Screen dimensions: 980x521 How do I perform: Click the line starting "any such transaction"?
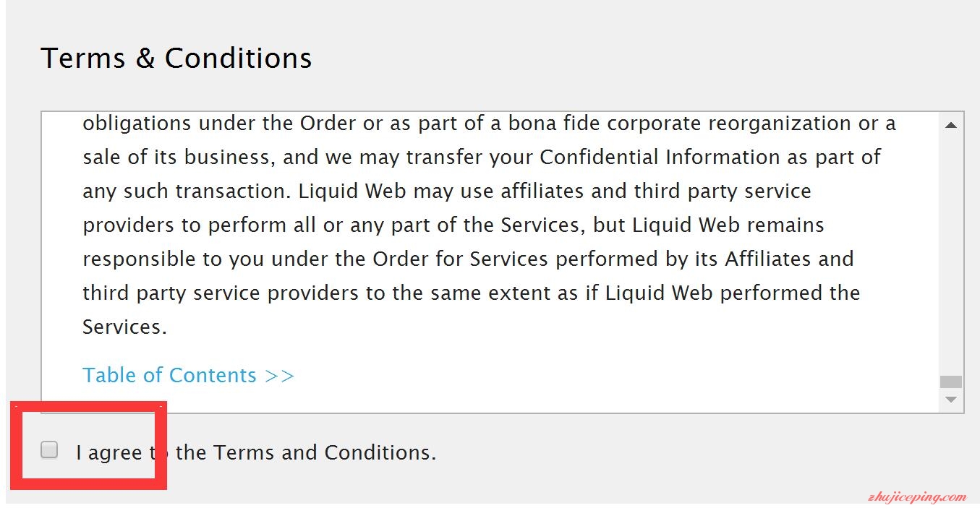pos(447,191)
